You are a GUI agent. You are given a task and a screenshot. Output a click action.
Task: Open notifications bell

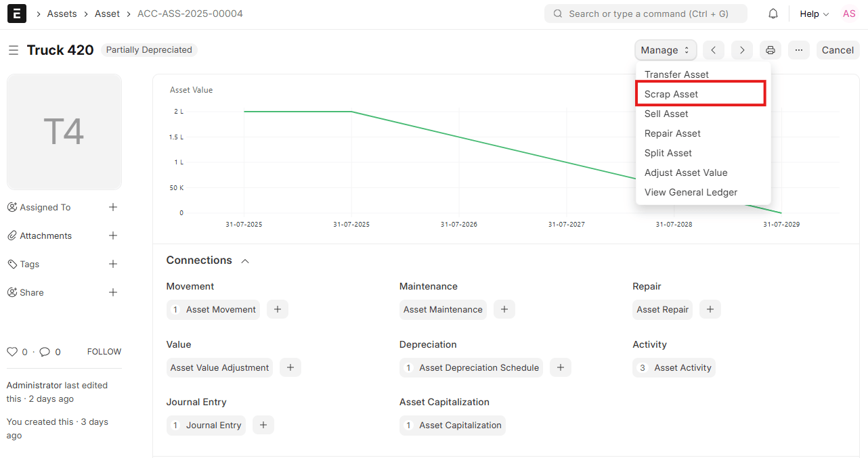[x=773, y=14]
